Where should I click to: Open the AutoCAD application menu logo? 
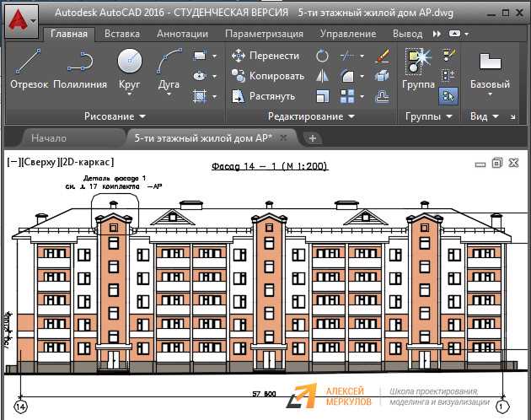click(21, 21)
